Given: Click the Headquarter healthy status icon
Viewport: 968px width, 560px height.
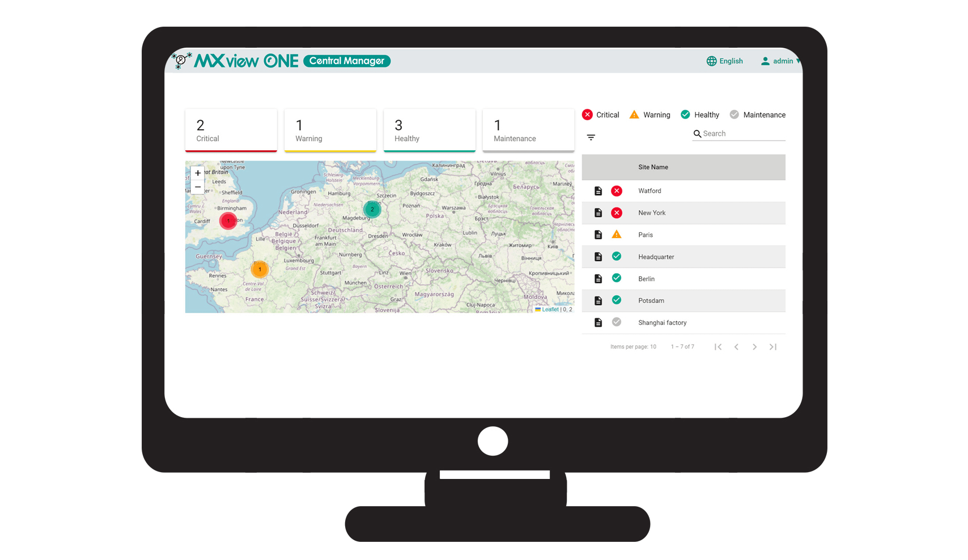Looking at the screenshot, I should (617, 256).
